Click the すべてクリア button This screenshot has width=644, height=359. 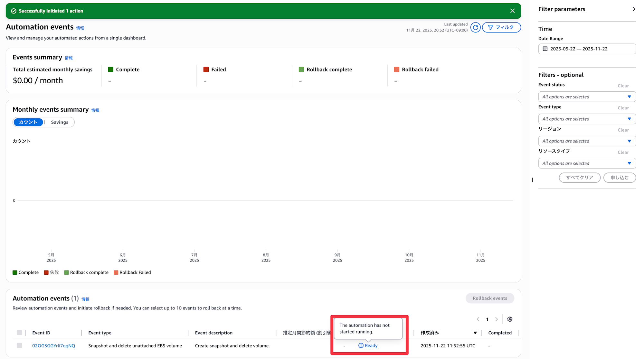click(x=579, y=178)
